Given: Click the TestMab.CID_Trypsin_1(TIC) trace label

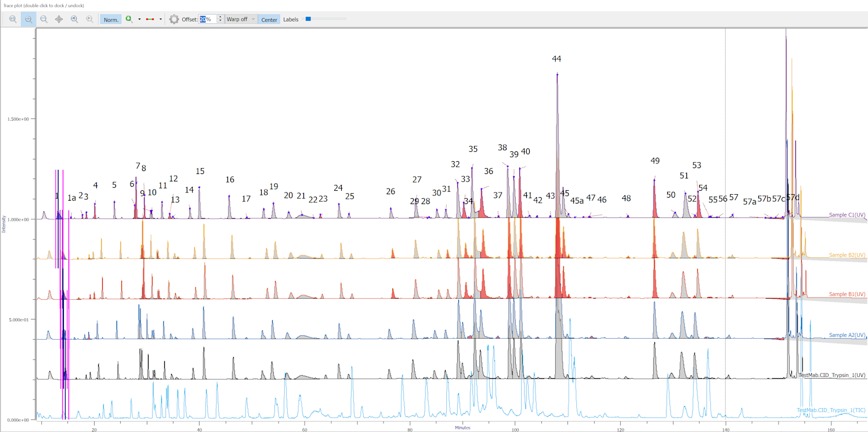Looking at the screenshot, I should tap(831, 411).
